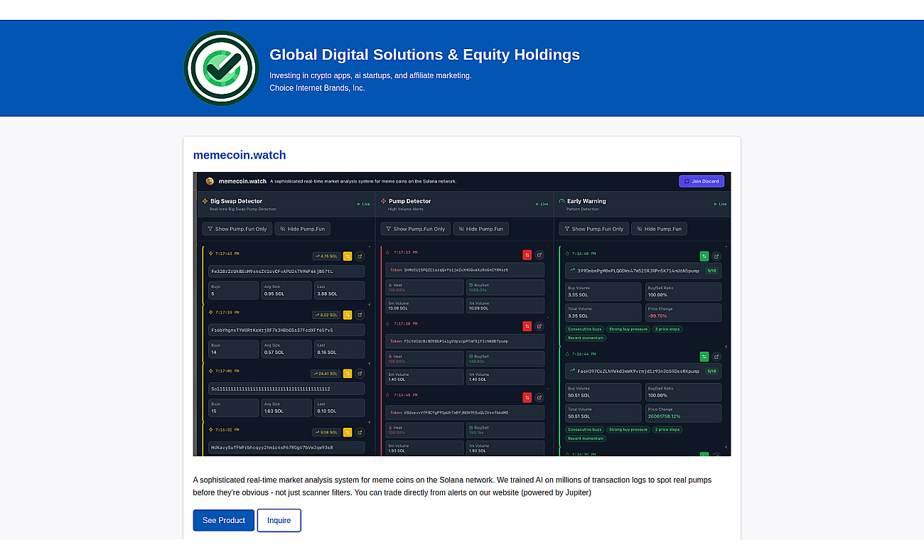The width and height of the screenshot is (924, 560).
Task: Click yellow swap icon on 7:17:33 PM alert
Action: 348,315
